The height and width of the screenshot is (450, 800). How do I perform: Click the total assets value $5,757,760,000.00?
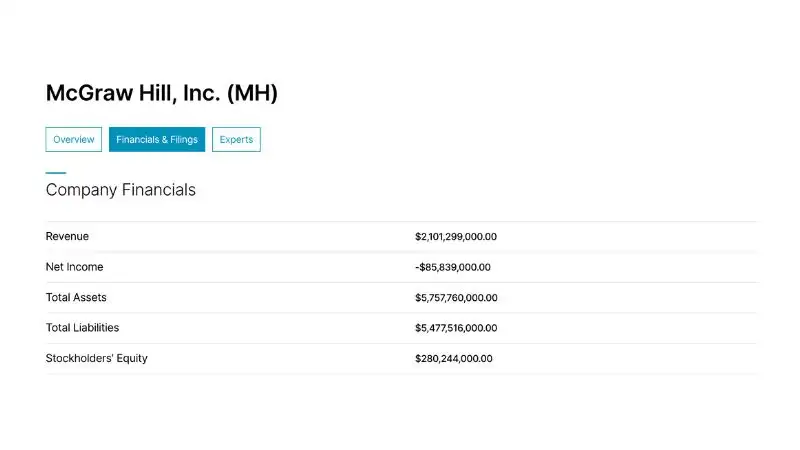point(456,297)
